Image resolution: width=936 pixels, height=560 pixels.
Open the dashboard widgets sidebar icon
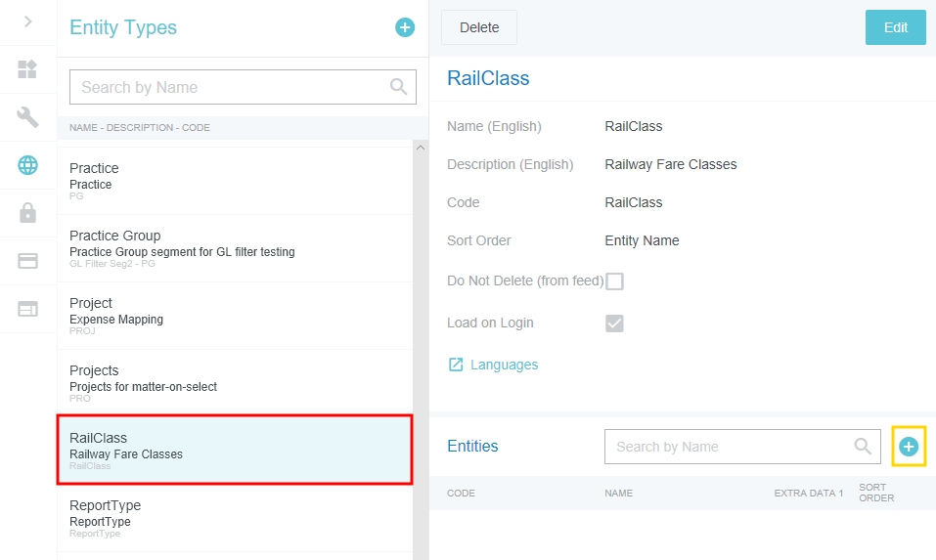tap(27, 69)
